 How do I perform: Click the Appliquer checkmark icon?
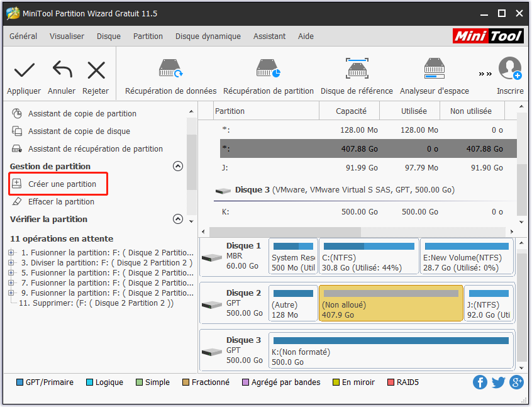(24, 70)
